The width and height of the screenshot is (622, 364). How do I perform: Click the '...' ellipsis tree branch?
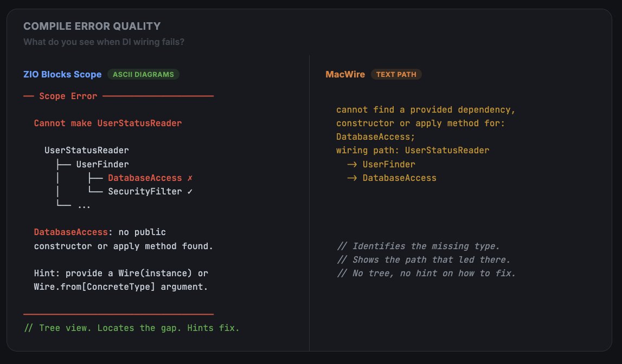84,206
